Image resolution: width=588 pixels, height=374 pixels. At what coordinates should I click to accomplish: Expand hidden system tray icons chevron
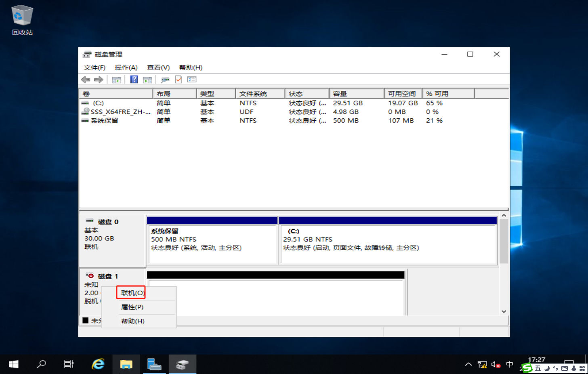point(468,365)
